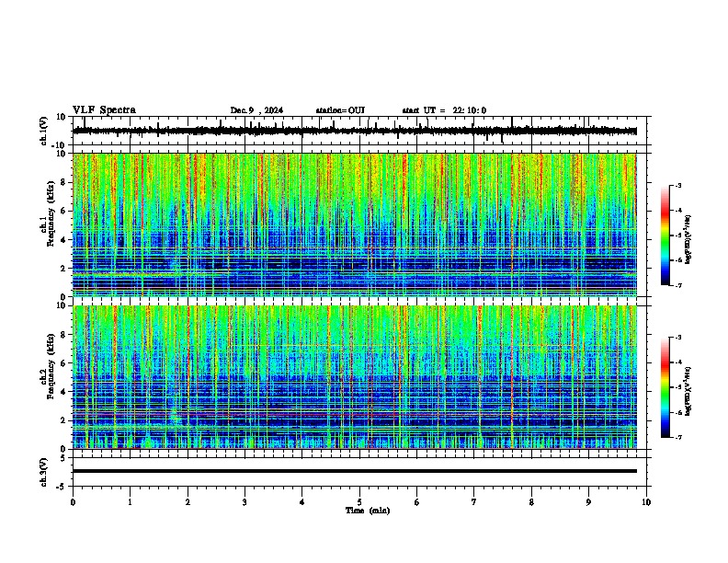Click the ch.2 spectrogram plot area
The image size is (728, 563).
tap(355, 377)
